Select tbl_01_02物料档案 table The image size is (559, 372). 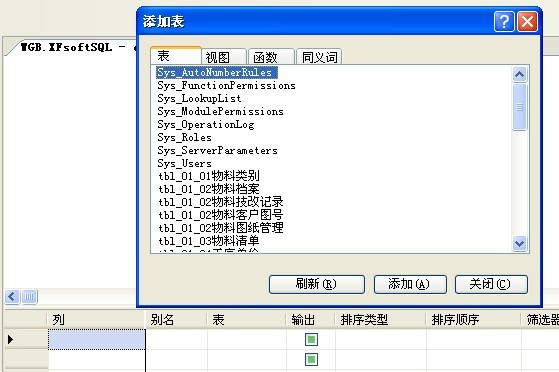(x=209, y=189)
